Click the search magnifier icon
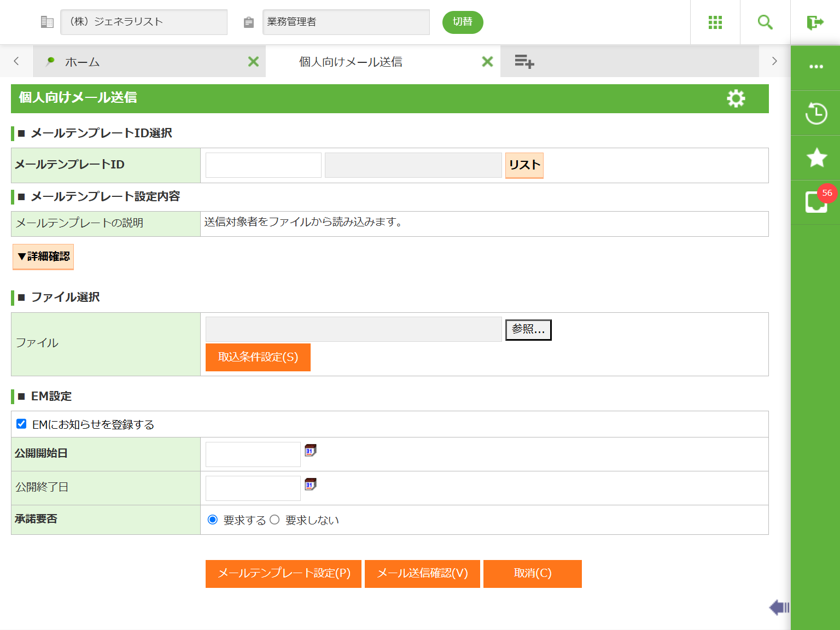The image size is (840, 630). (x=765, y=22)
